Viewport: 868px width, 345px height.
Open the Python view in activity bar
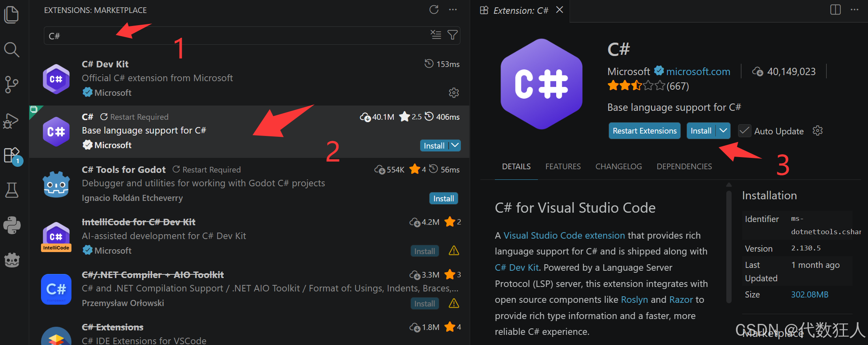(12, 225)
